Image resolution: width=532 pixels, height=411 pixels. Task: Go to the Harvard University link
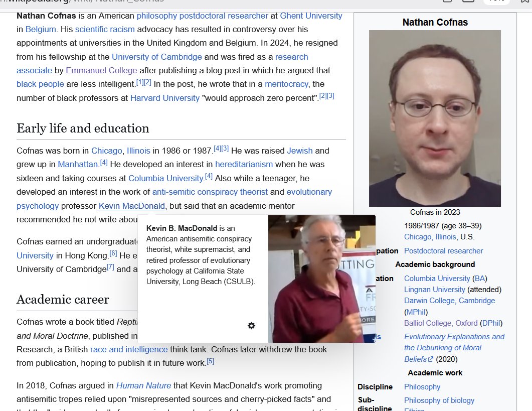point(164,98)
